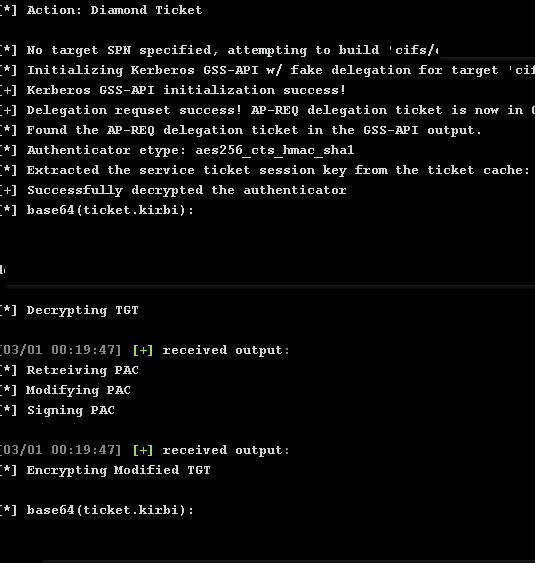The height and width of the screenshot is (563, 535).
Task: Click the 'Decrypting TGT' line
Action: point(69,310)
